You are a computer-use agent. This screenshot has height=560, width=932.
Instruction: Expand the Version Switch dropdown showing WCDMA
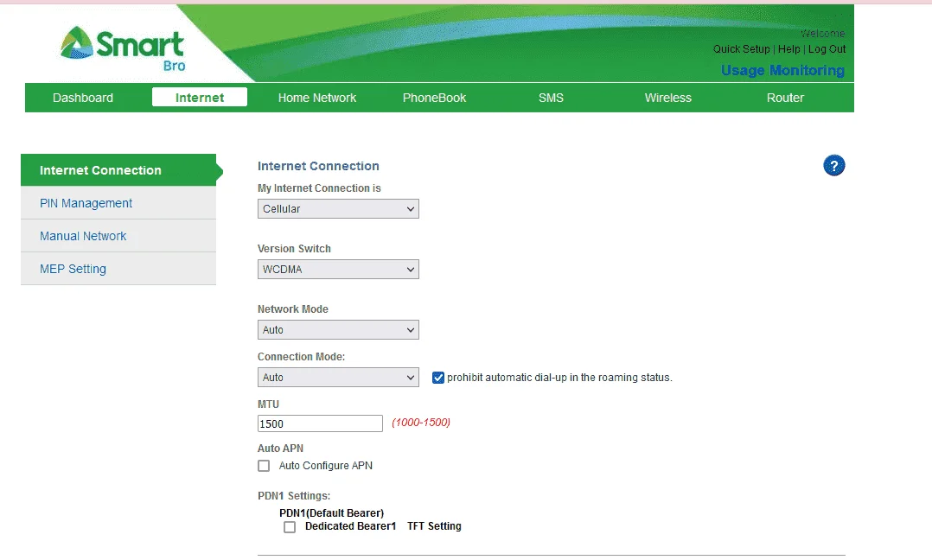coord(338,270)
